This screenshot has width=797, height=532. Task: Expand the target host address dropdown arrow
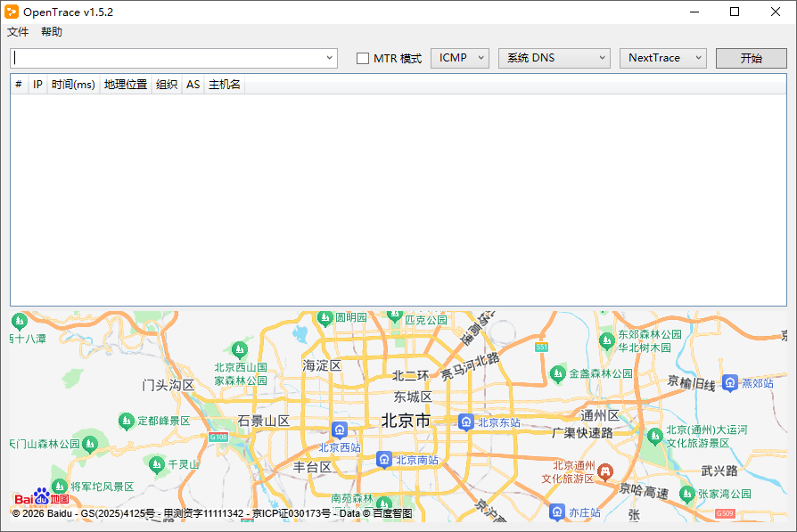coord(329,59)
